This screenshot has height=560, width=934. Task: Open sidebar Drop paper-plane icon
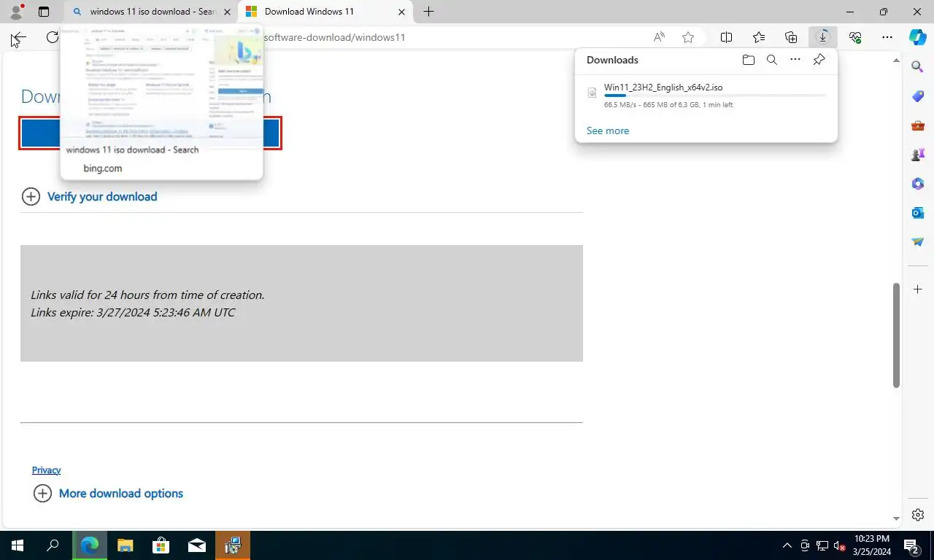[x=918, y=242]
